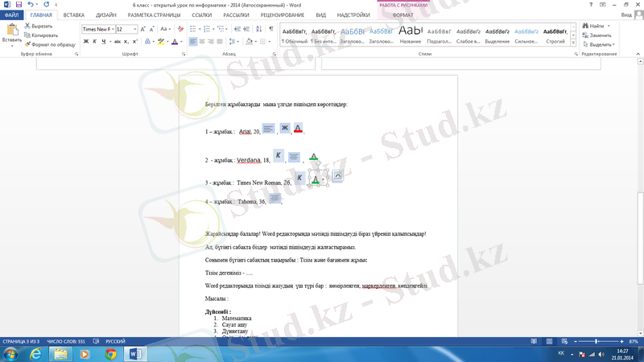Click the bulleted list icon

(x=193, y=29)
